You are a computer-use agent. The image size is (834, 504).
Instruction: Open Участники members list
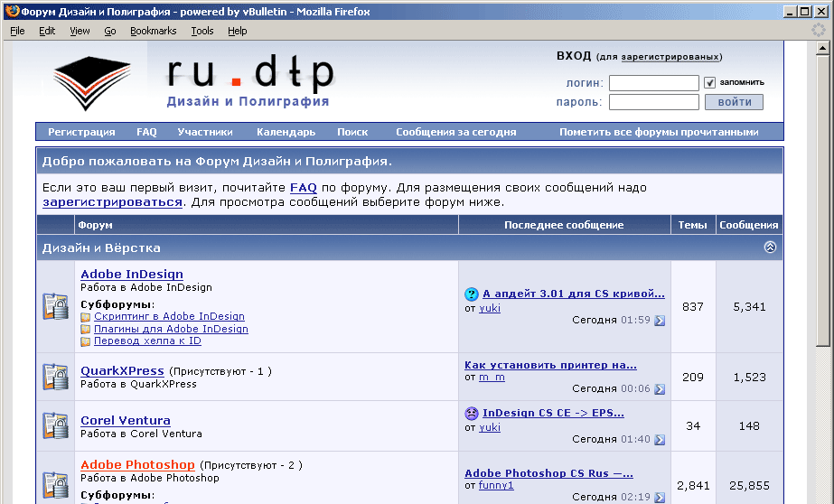[205, 132]
